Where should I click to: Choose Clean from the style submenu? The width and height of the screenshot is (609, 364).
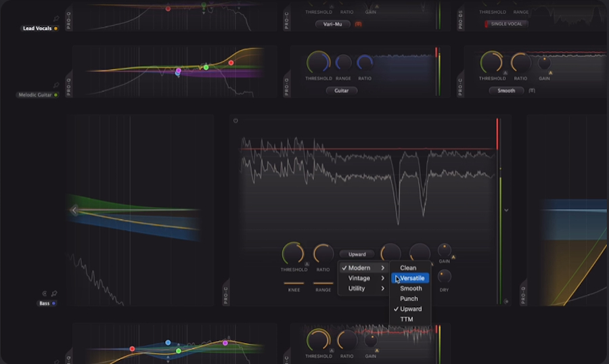(408, 268)
